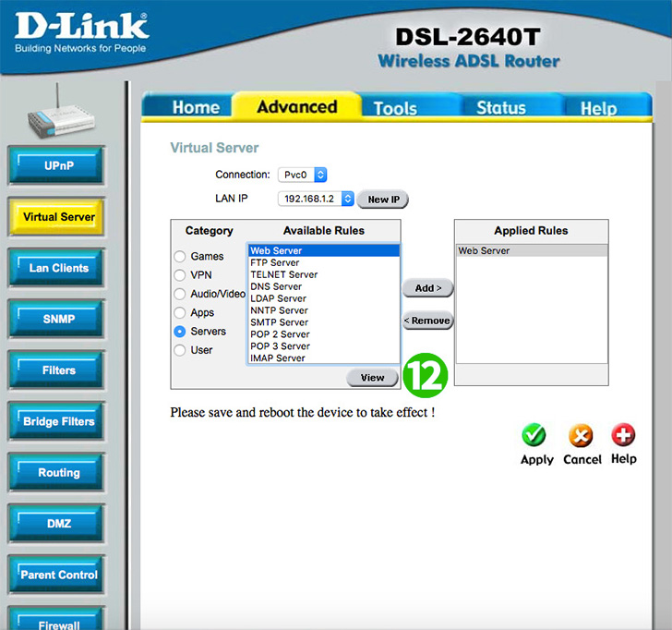Select FTP Server in Available Rules
The height and width of the screenshot is (630, 672).
[x=324, y=262]
